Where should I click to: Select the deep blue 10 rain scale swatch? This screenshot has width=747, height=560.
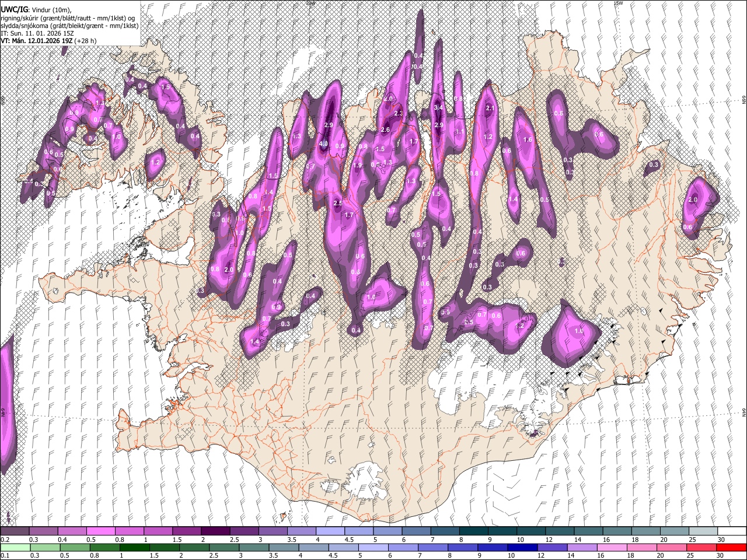[x=522, y=547]
